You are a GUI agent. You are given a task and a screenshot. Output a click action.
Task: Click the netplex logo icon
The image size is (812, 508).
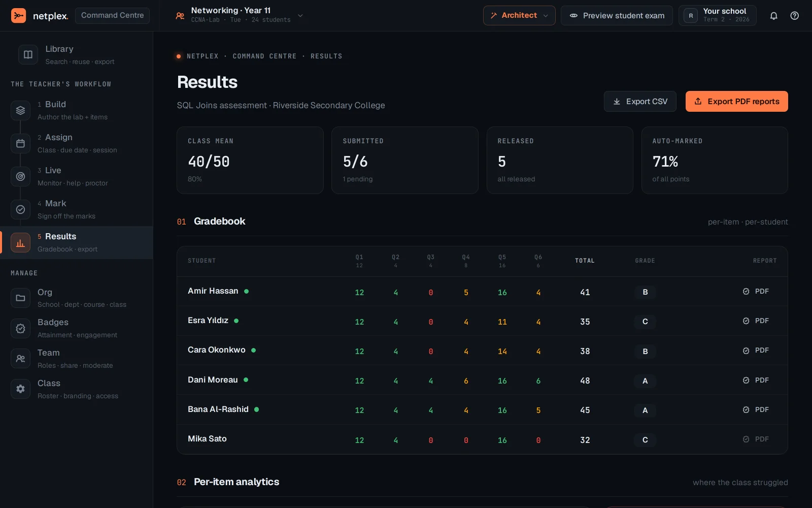(19, 16)
